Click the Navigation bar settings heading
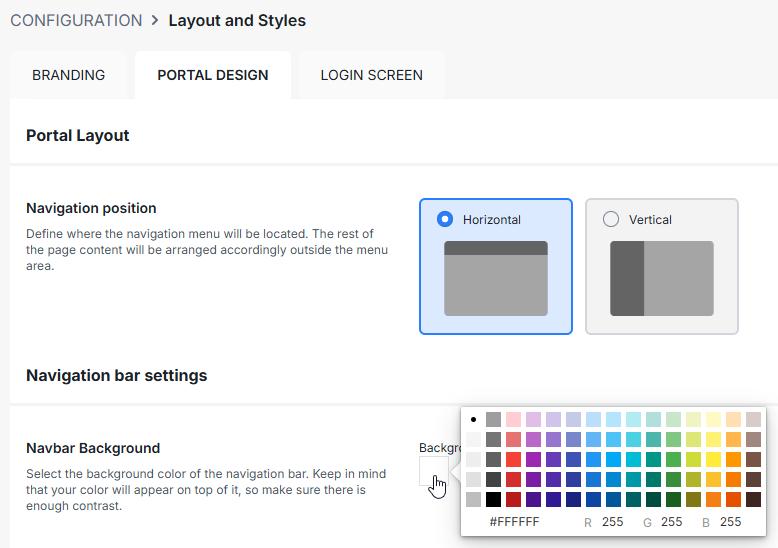The height and width of the screenshot is (548, 778). [117, 375]
